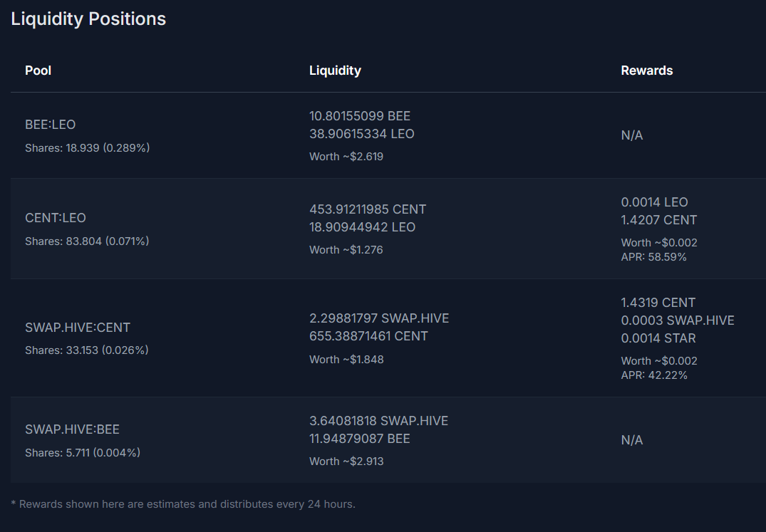Click the 10.80155099 BEE liquidity amount
766x532 pixels.
[360, 116]
